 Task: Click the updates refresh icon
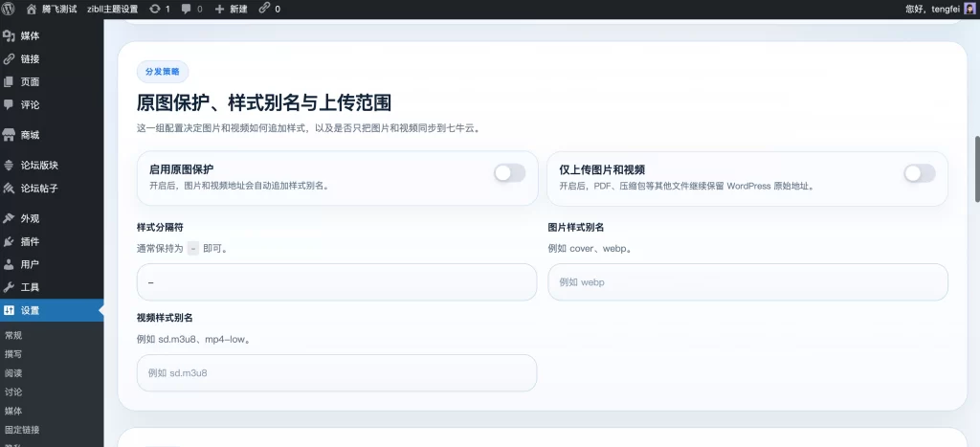[x=155, y=9]
